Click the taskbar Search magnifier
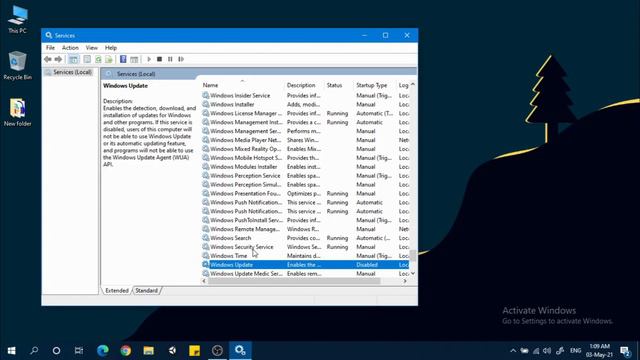640x360 pixels. (x=34, y=351)
